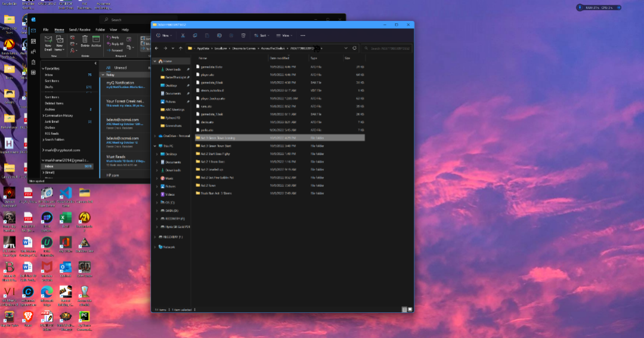
Task: Click the Delete trash icon in Explorer toolbar
Action: coord(243,36)
